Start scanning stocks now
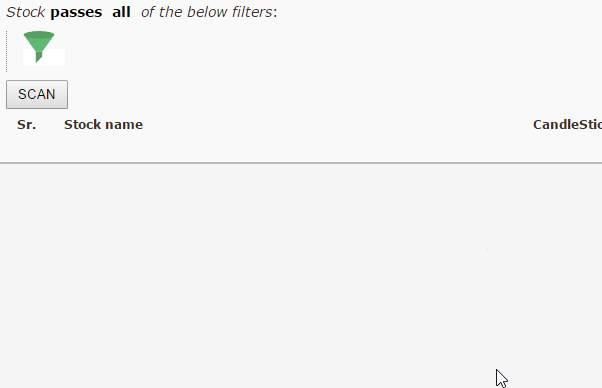The height and width of the screenshot is (388, 602). tap(37, 94)
